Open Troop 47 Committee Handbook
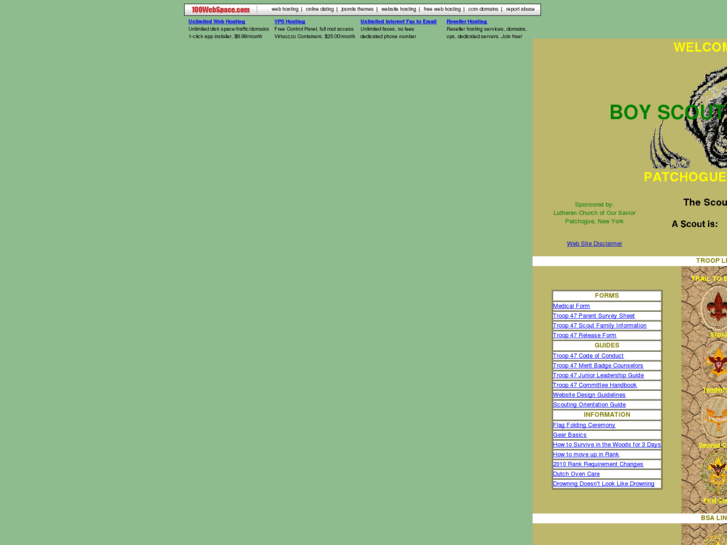Screen dimensions: 727x545 (x=594, y=385)
